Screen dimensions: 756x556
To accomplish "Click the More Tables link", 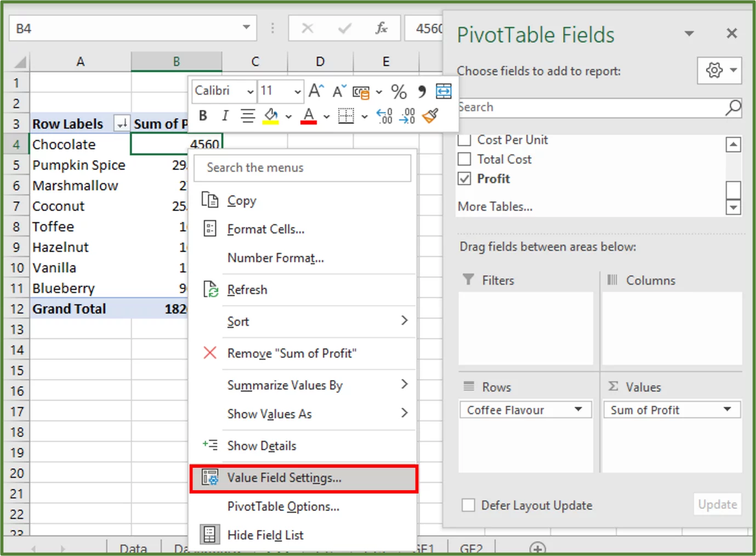I will [x=494, y=206].
